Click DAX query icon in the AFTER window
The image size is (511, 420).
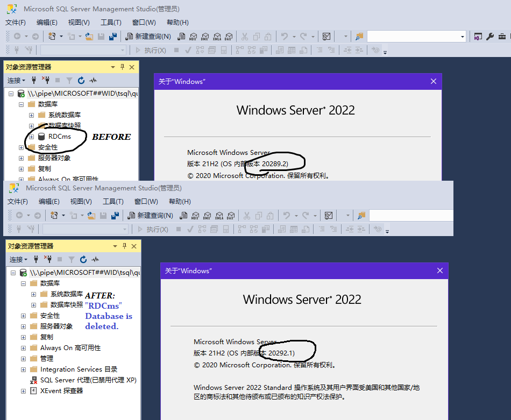click(x=231, y=215)
